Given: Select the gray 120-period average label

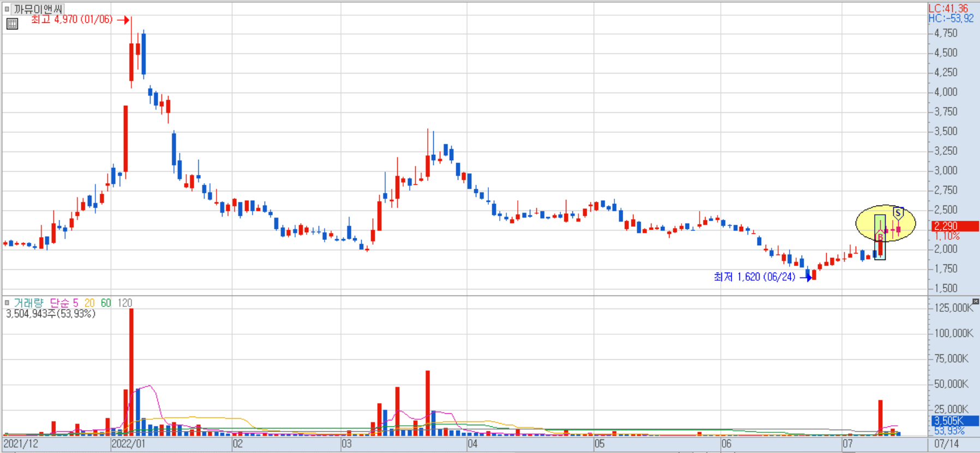Looking at the screenshot, I should [125, 303].
